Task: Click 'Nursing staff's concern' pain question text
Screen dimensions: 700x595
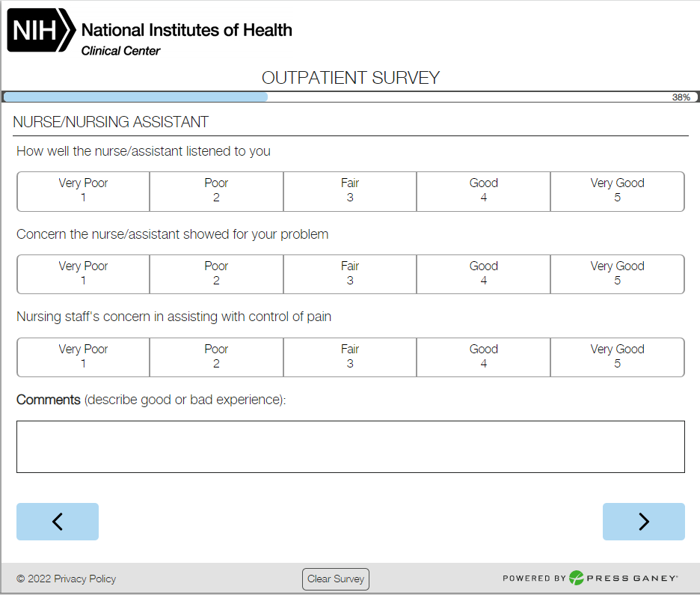Action: click(174, 317)
